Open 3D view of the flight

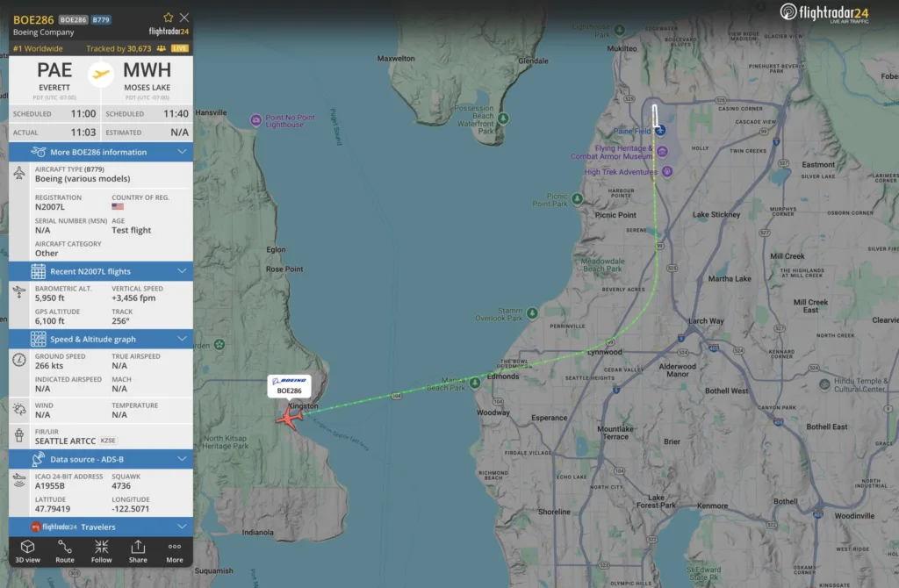(x=27, y=551)
